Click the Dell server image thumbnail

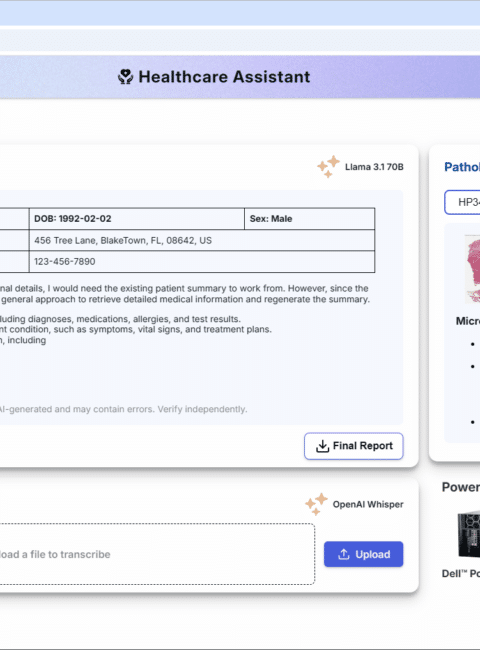click(469, 534)
